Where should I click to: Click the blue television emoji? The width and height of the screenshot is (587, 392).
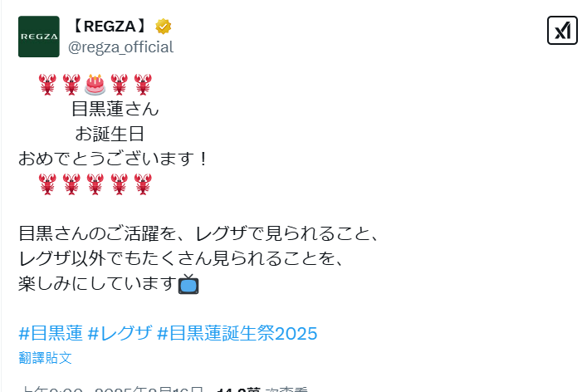tap(188, 284)
